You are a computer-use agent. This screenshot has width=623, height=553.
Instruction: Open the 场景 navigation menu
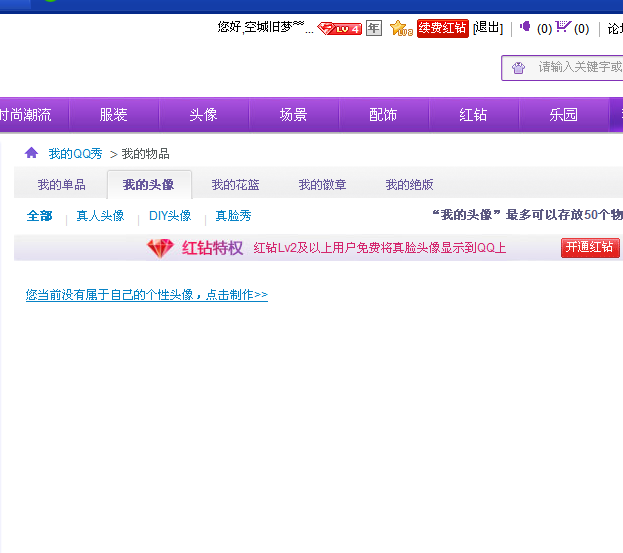(294, 115)
